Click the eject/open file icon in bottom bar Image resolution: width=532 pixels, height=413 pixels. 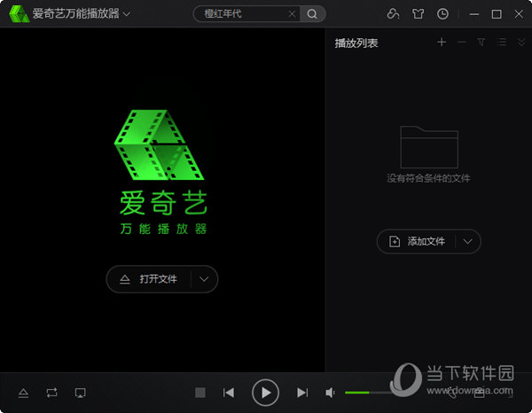(23, 393)
